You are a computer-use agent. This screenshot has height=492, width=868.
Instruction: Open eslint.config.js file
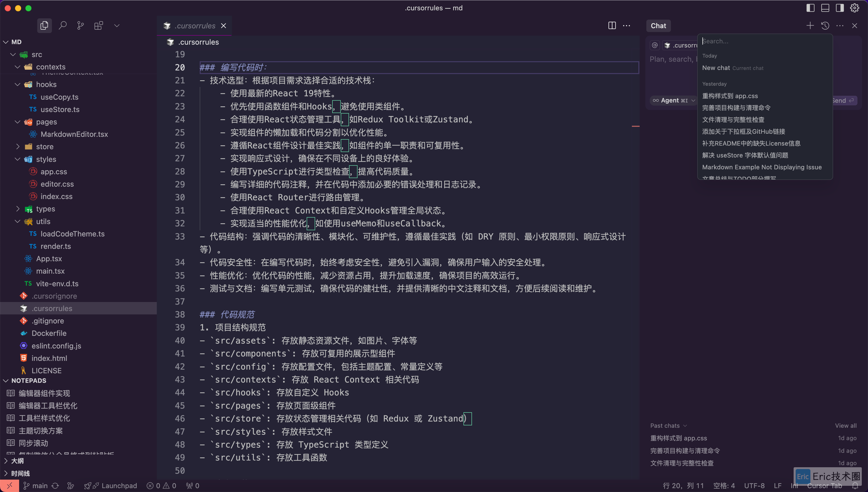(x=56, y=346)
